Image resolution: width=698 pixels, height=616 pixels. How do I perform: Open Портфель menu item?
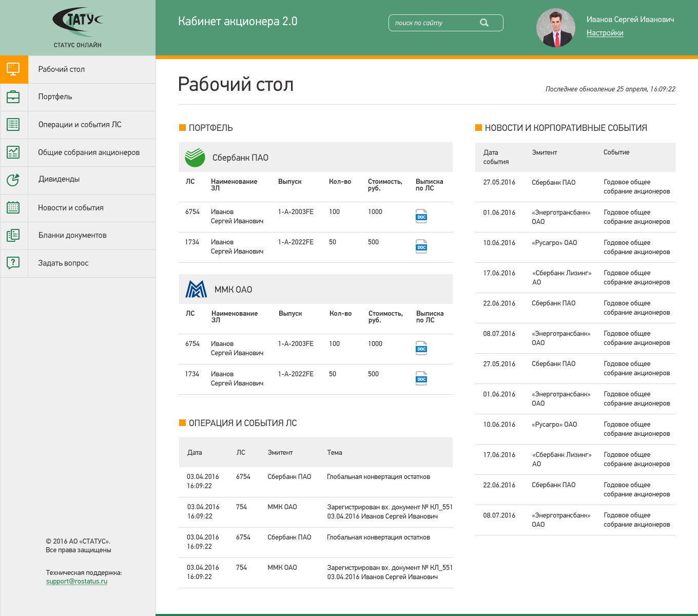pos(78,97)
